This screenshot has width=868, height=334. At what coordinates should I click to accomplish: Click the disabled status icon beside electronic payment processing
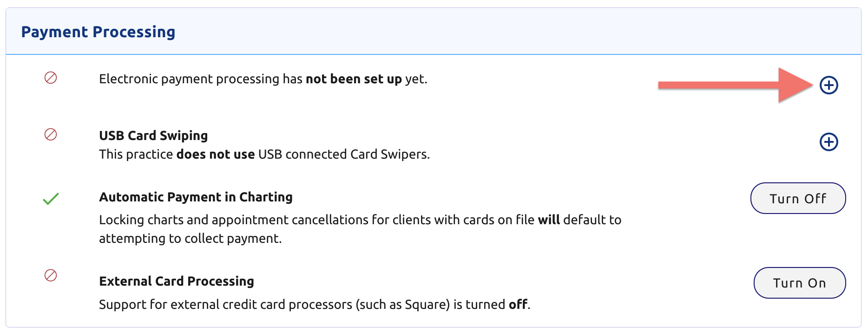[x=51, y=78]
